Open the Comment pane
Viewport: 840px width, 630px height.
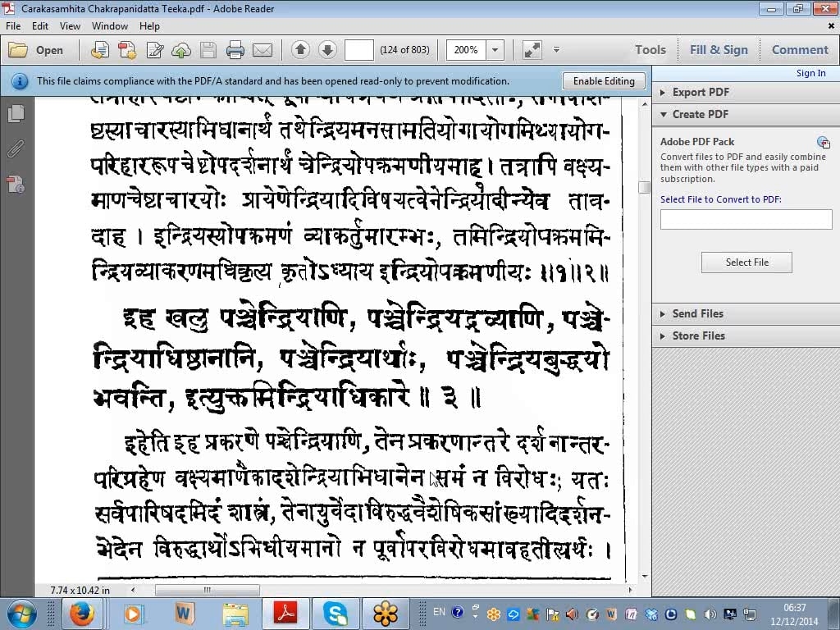[x=800, y=50]
